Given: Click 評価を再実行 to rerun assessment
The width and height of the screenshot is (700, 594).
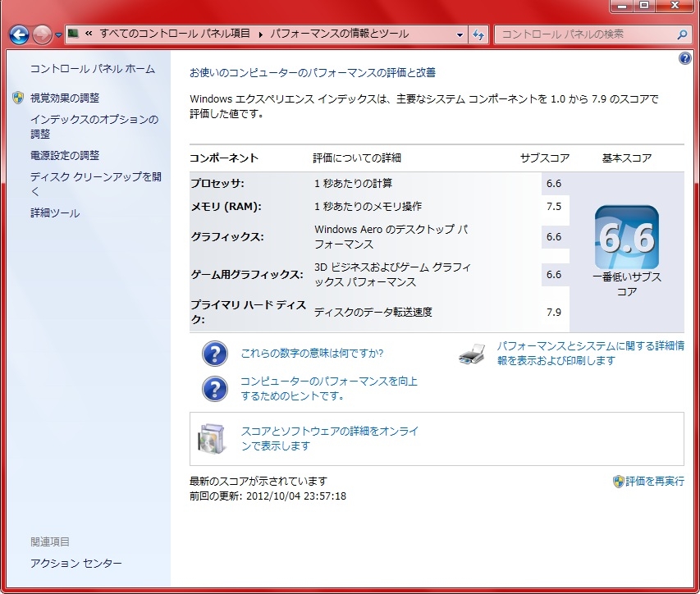Looking at the screenshot, I should coord(653,481).
